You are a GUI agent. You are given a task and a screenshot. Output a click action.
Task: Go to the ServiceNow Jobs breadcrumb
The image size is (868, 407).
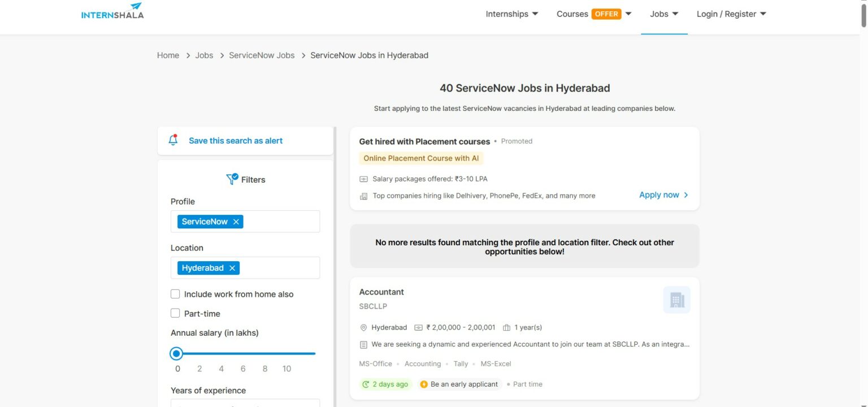tap(262, 55)
